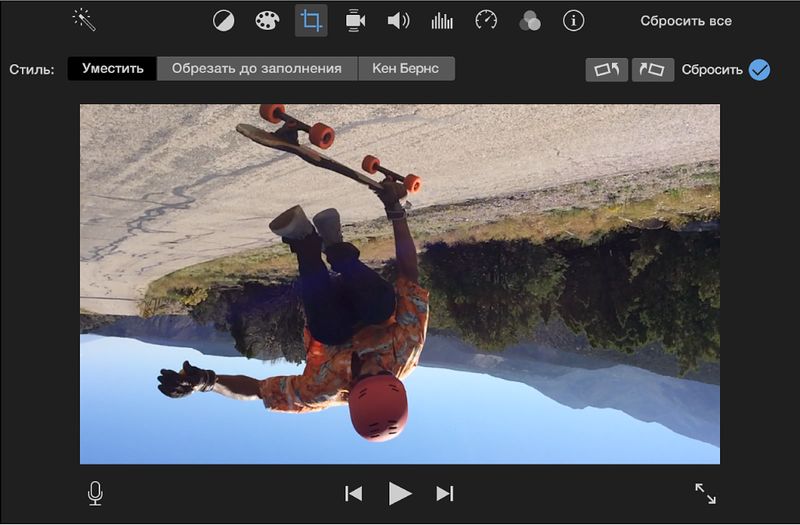This screenshot has height=525, width=800.
Task: Open the clip information icon
Action: 573,20
